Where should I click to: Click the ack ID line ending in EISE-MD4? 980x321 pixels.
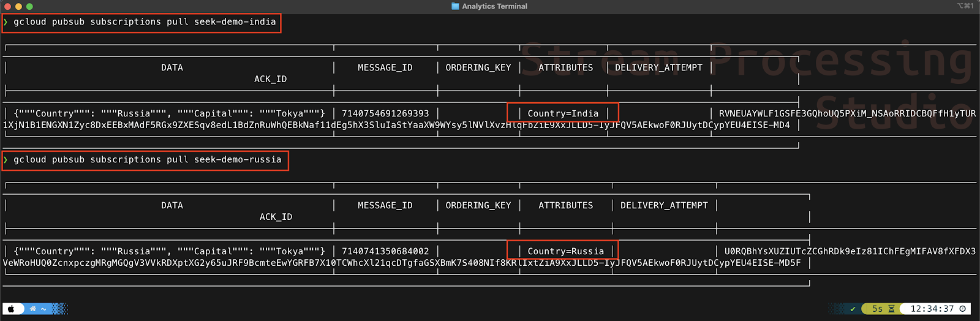[396, 125]
